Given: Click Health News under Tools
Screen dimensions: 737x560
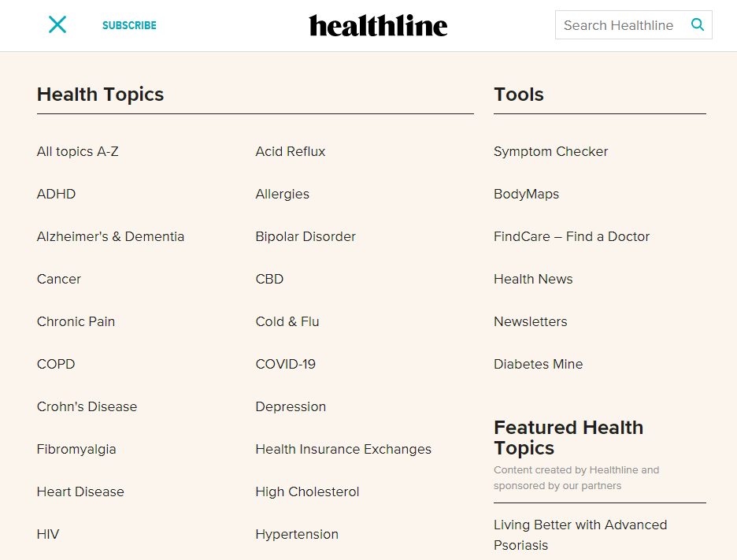Looking at the screenshot, I should [x=533, y=279].
